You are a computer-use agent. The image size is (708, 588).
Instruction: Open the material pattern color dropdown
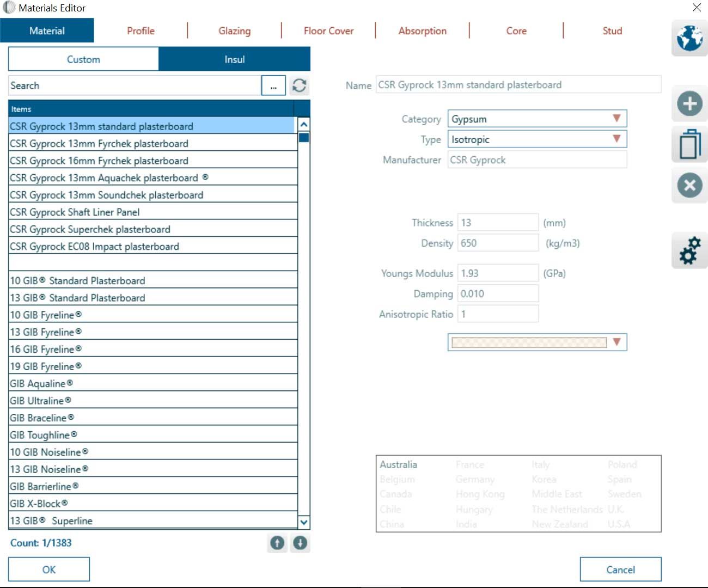pos(537,342)
